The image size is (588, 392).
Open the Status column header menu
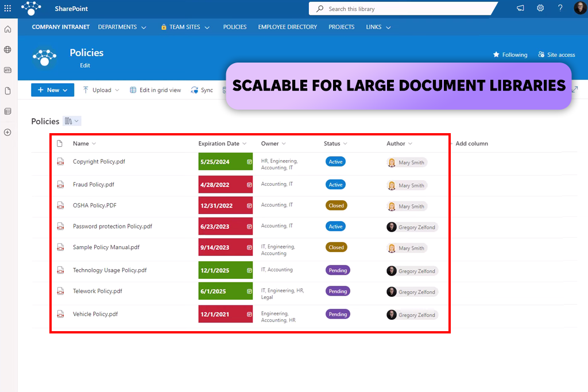[x=335, y=143]
